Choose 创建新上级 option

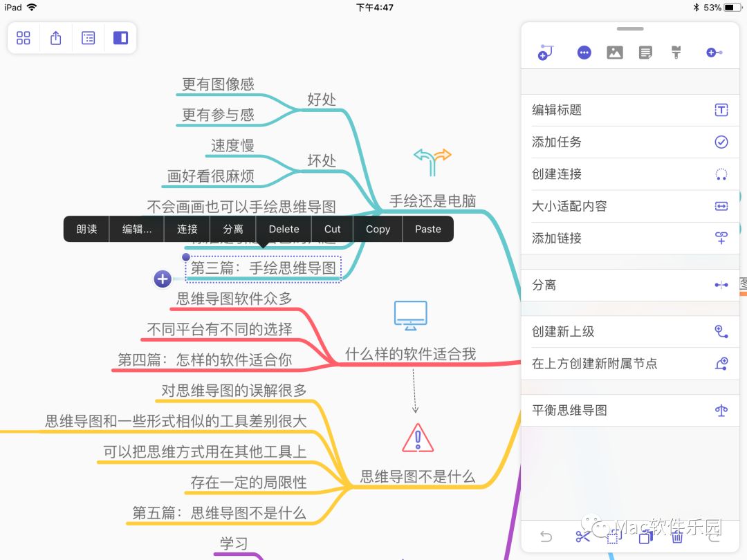pos(630,331)
